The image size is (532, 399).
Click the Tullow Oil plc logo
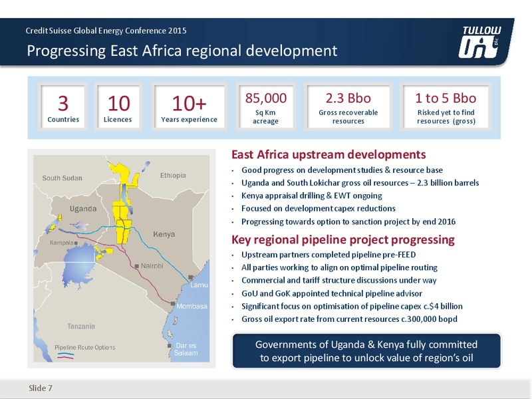click(479, 42)
